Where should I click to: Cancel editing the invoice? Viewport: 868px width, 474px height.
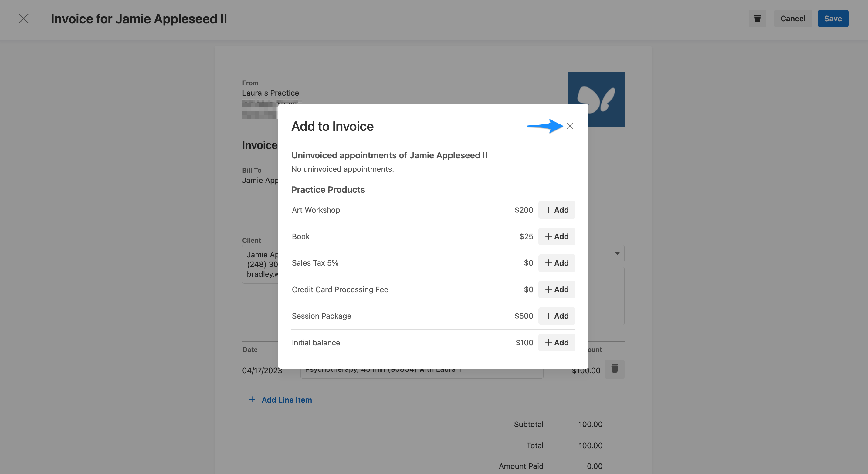point(792,19)
